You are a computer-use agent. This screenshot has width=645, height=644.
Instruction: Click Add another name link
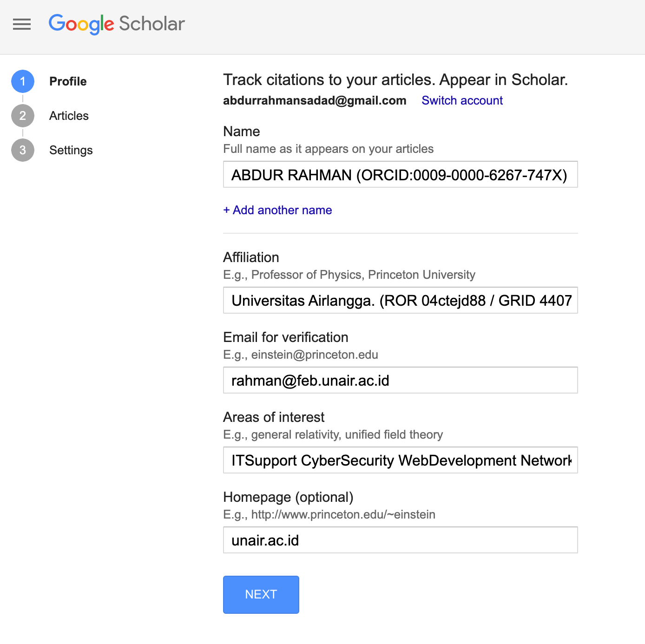click(x=277, y=210)
